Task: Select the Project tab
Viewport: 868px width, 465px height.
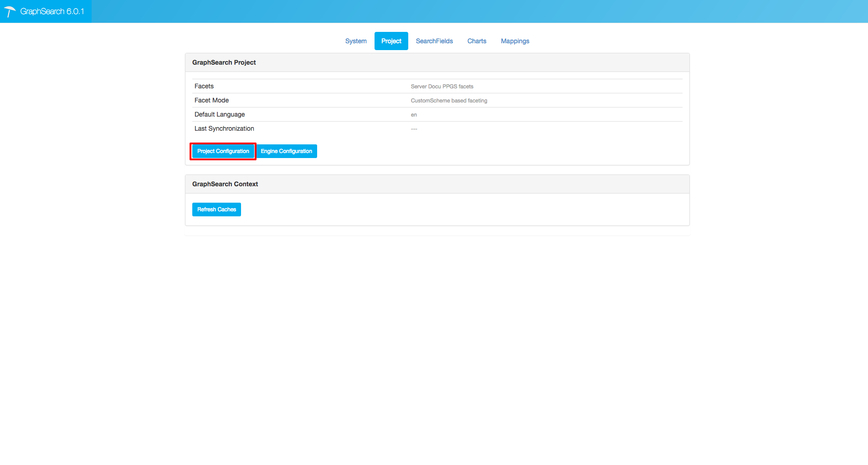Action: (x=391, y=41)
